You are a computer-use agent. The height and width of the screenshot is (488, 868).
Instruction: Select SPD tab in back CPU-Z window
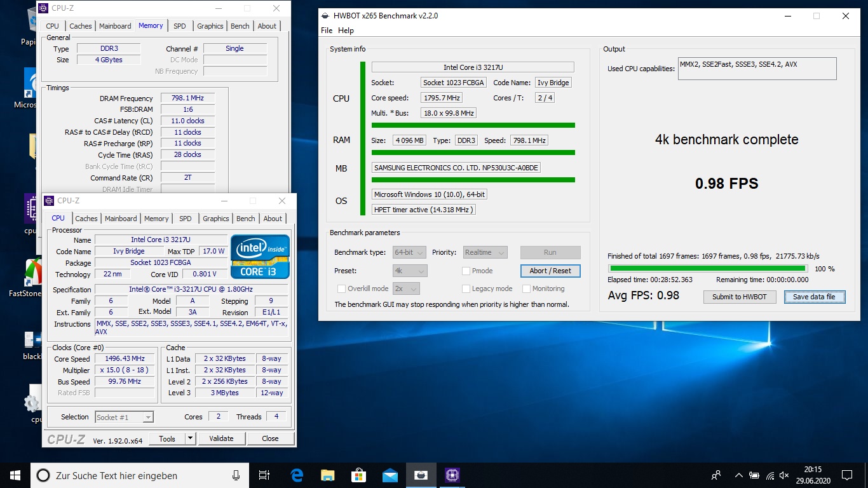pos(180,26)
